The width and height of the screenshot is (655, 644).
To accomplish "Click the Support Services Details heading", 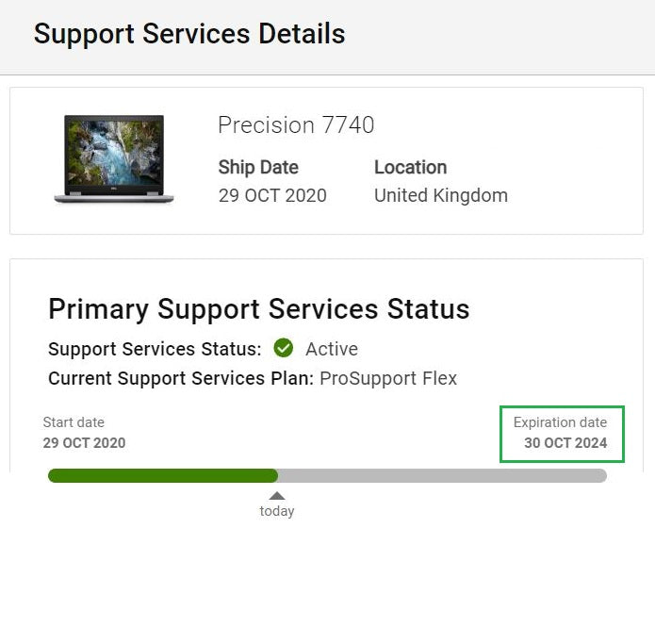I will click(x=189, y=34).
